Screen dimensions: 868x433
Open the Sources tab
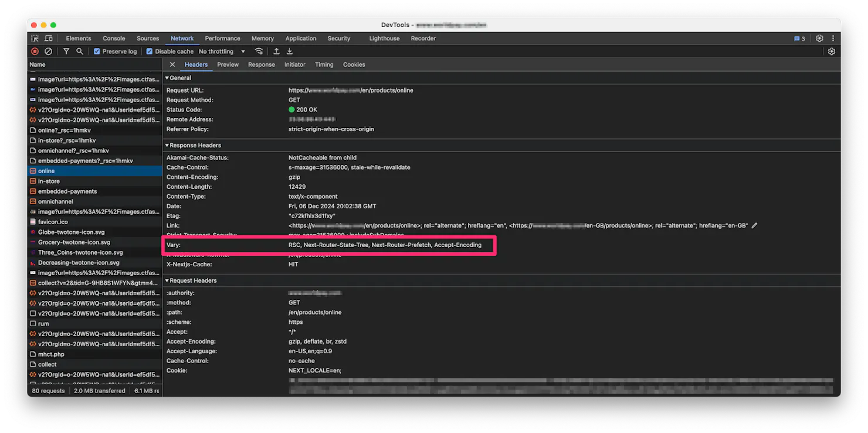click(x=148, y=38)
